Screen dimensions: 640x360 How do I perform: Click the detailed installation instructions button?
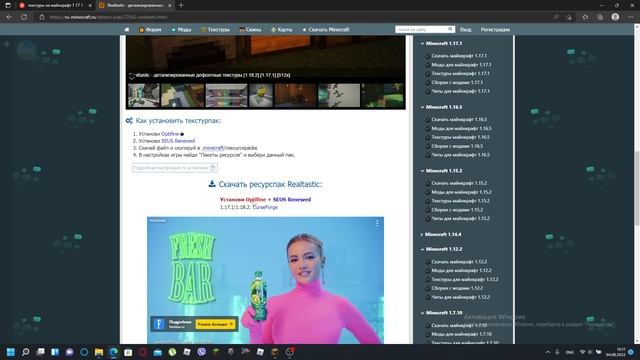pos(175,168)
